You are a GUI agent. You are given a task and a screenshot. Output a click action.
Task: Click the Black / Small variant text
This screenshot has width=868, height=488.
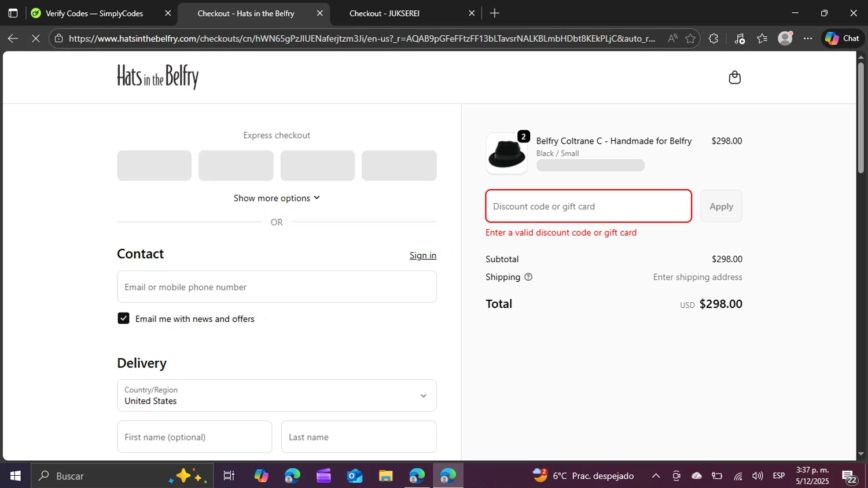557,153
